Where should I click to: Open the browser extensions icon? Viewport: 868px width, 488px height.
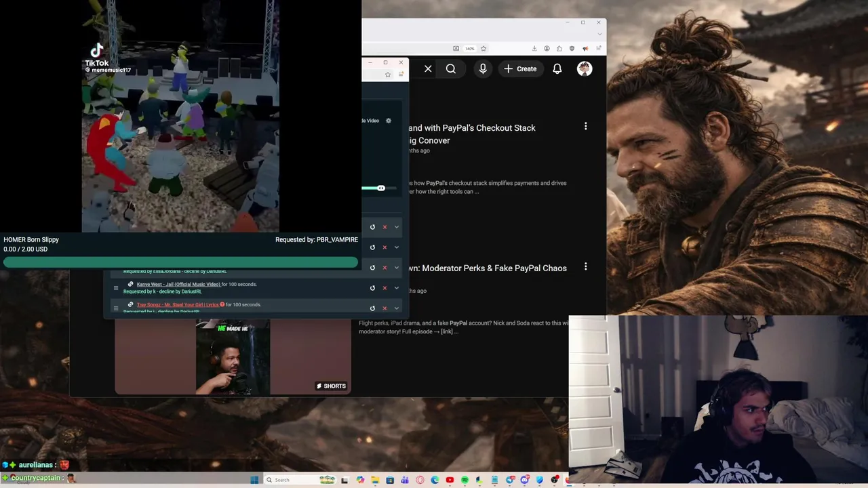[x=559, y=48]
